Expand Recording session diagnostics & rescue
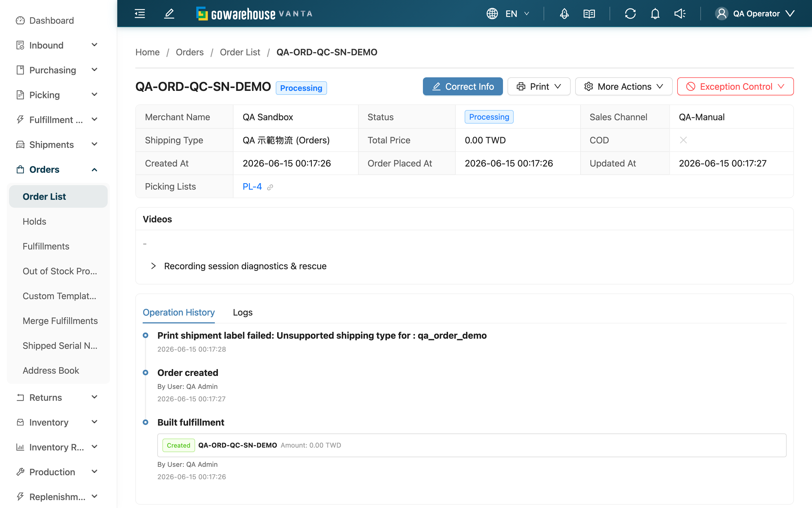The image size is (812, 508). click(238, 266)
